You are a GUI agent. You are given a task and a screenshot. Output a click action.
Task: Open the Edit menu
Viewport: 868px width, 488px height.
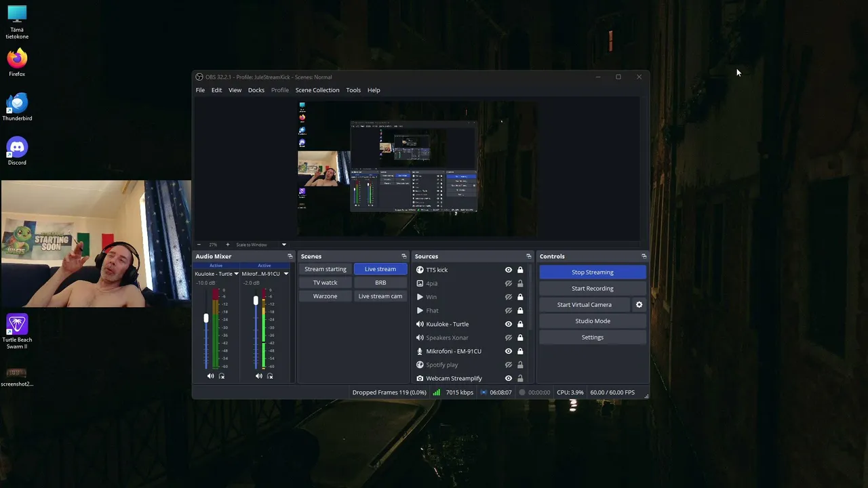[x=216, y=90]
